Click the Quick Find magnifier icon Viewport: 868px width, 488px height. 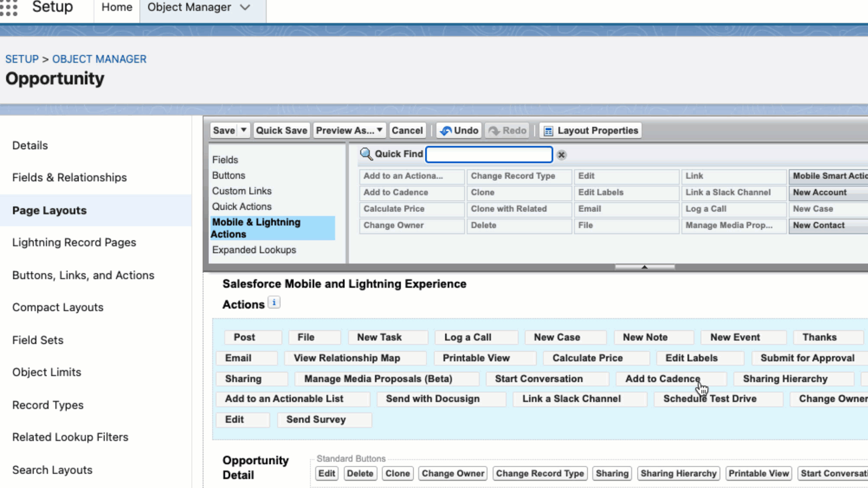[366, 154]
